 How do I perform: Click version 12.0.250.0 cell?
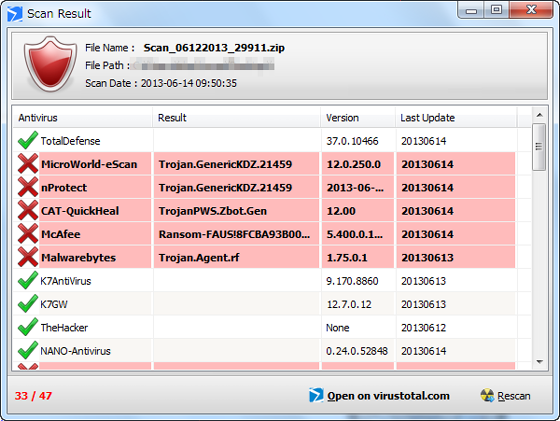354,164
